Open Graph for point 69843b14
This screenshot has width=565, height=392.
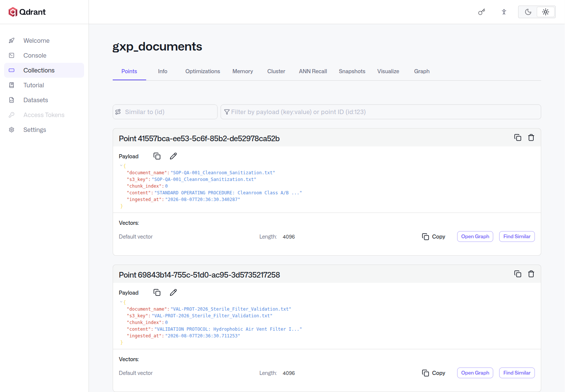475,373
